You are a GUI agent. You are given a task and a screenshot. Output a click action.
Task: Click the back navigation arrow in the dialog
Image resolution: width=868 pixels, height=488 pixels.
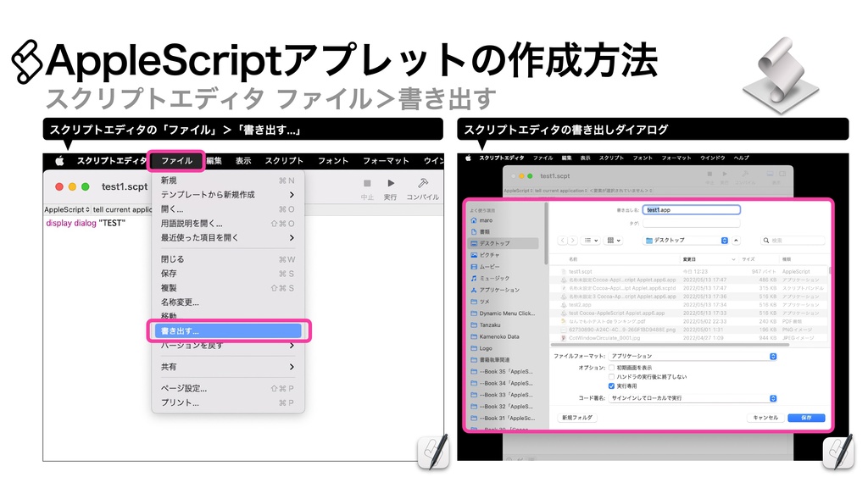point(563,241)
